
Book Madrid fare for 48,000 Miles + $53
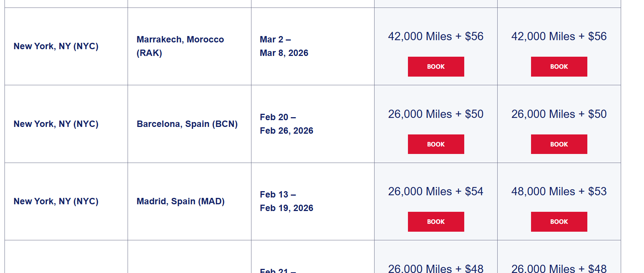click(x=559, y=222)
